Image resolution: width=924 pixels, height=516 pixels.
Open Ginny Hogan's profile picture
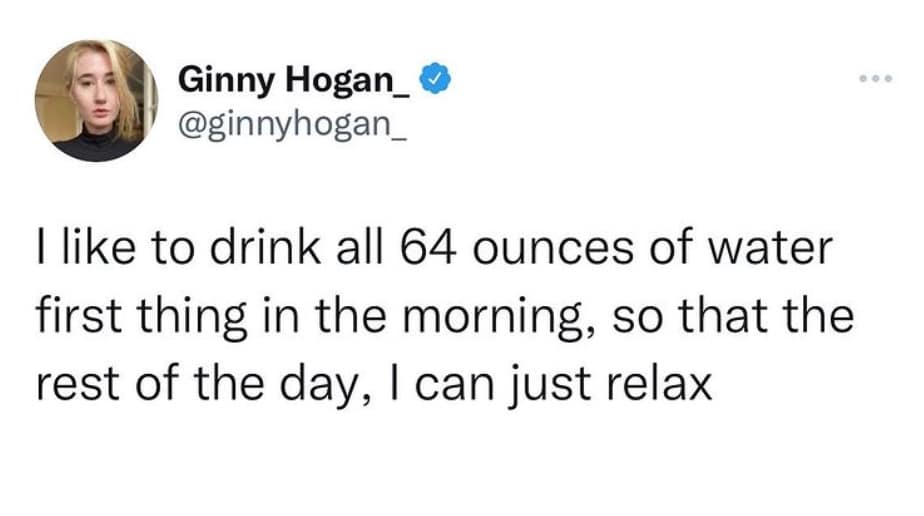click(97, 100)
